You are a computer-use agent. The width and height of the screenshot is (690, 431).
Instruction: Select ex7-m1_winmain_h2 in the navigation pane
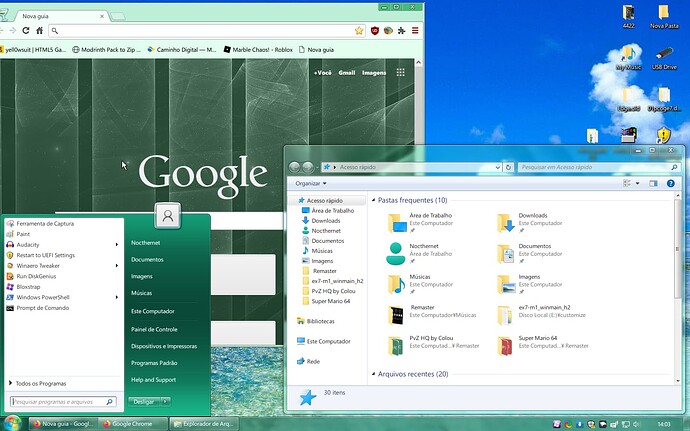(333, 281)
